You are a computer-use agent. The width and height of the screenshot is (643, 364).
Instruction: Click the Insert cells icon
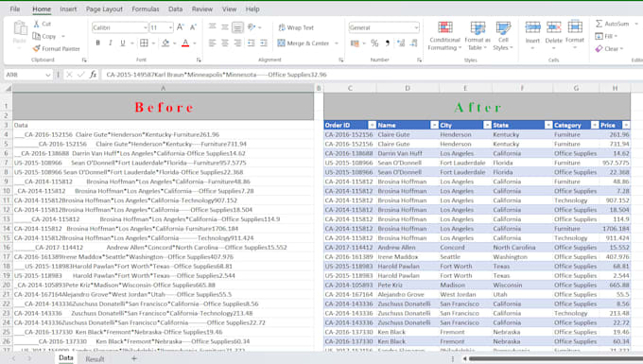[532, 27]
